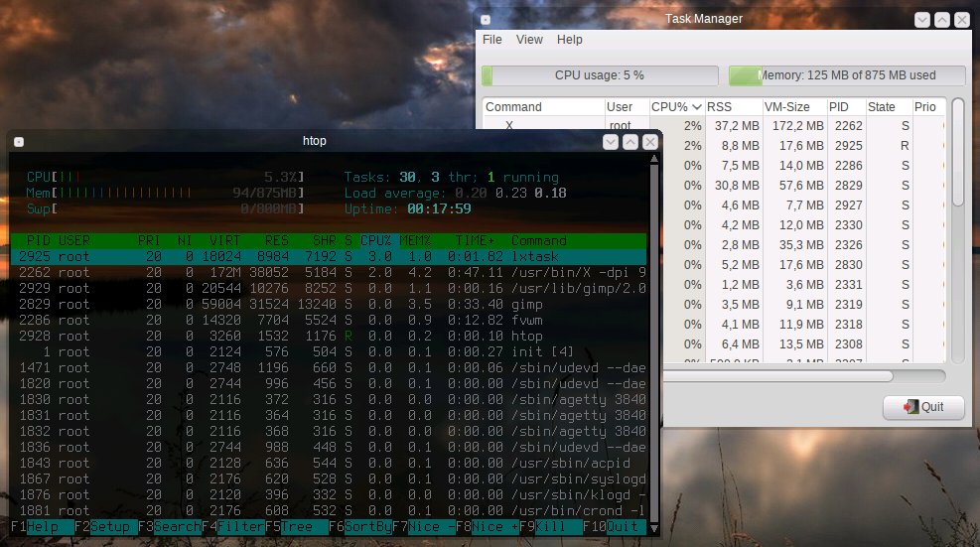Select the PID 2326 row in Task Manager
The image size is (980, 547).
click(x=803, y=245)
